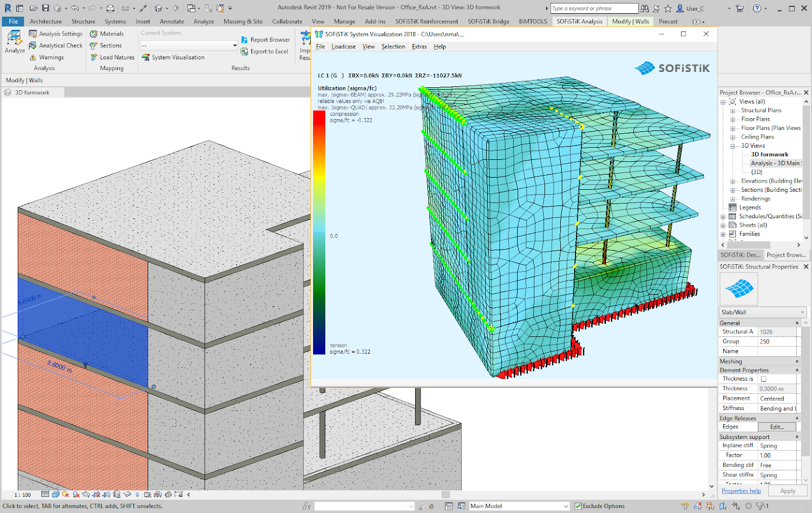This screenshot has width=812, height=513.
Task: Select Analysis - 3D Main view in browser
Action: pos(776,163)
